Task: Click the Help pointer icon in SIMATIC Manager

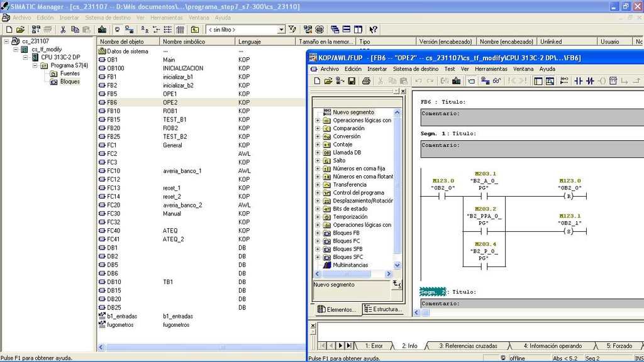Action: pyautogui.click(x=374, y=30)
